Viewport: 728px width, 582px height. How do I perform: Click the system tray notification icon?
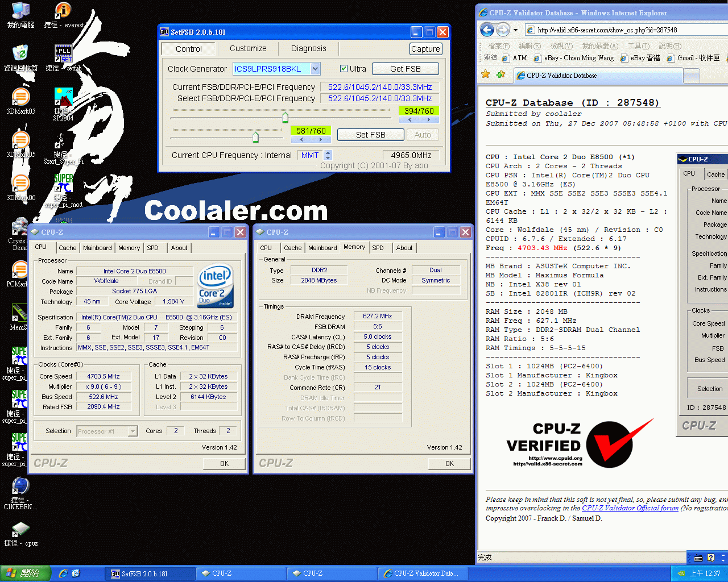click(681, 573)
